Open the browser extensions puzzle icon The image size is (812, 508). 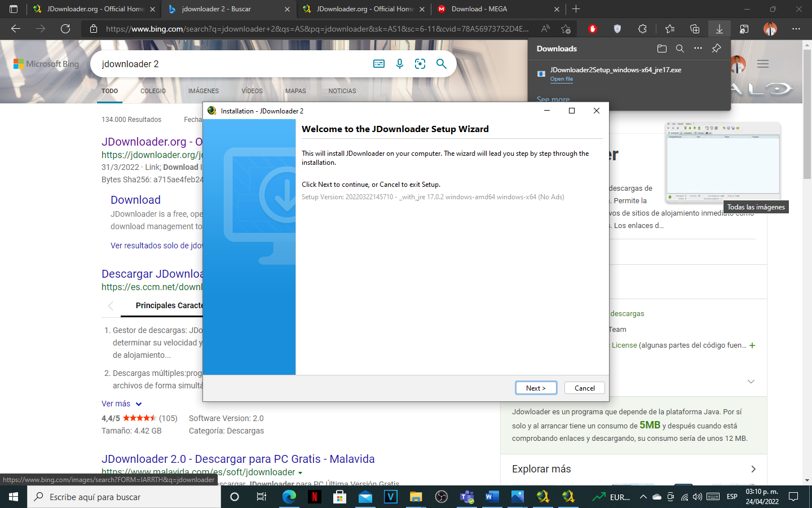pos(642,29)
